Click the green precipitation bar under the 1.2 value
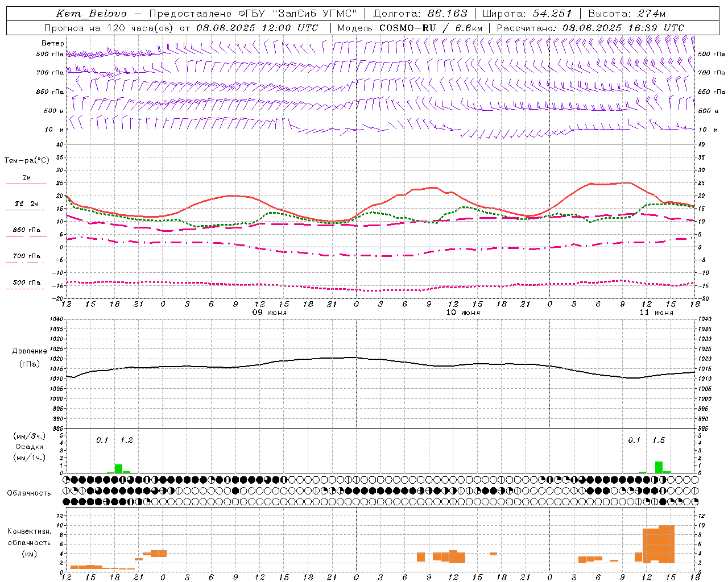The height and width of the screenshot is (582, 728). click(x=118, y=468)
